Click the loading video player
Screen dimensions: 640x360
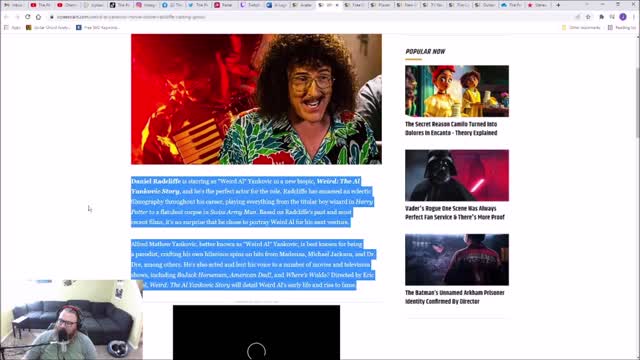[256, 332]
